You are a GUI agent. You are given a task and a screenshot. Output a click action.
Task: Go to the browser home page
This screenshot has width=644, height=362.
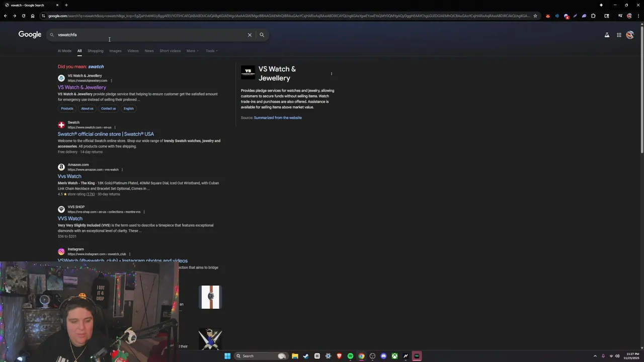[32, 16]
